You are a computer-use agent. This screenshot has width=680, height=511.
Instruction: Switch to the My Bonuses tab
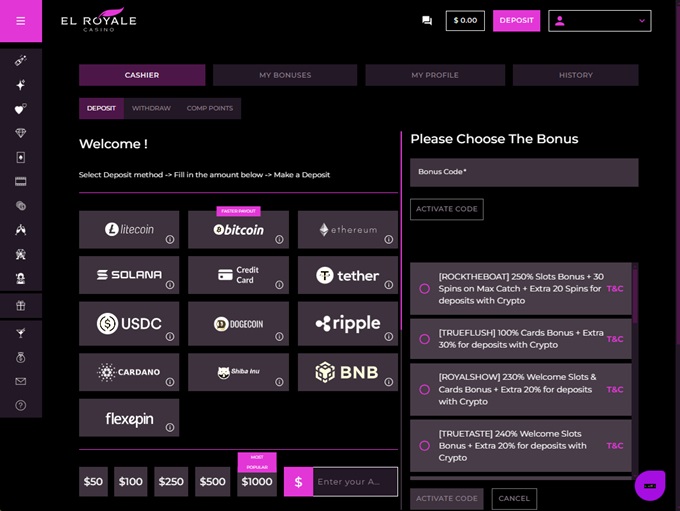(285, 75)
